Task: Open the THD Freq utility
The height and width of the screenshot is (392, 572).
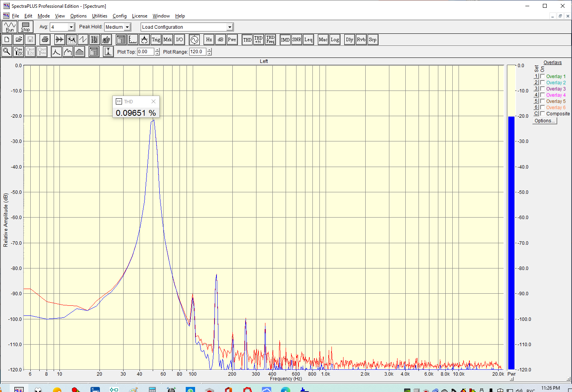Action: 270,40
